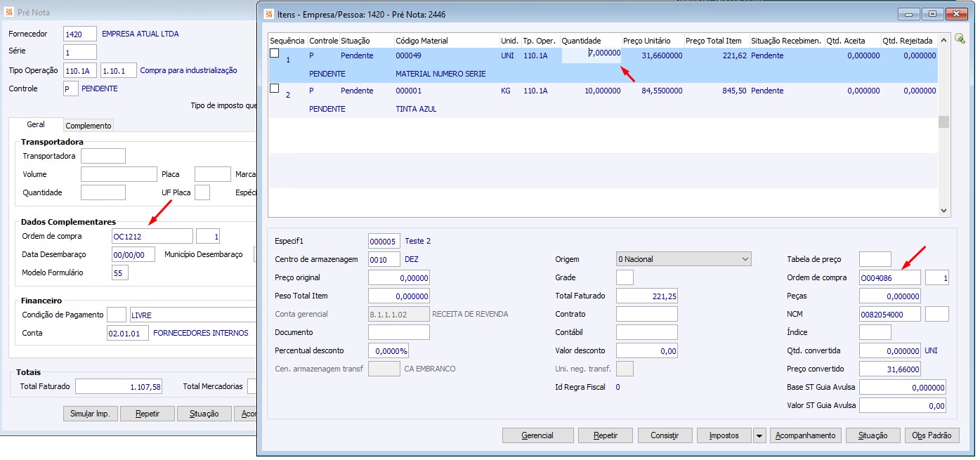Tick the checkbox for sequence 1 row
This screenshot has width=980, height=460.
[275, 53]
